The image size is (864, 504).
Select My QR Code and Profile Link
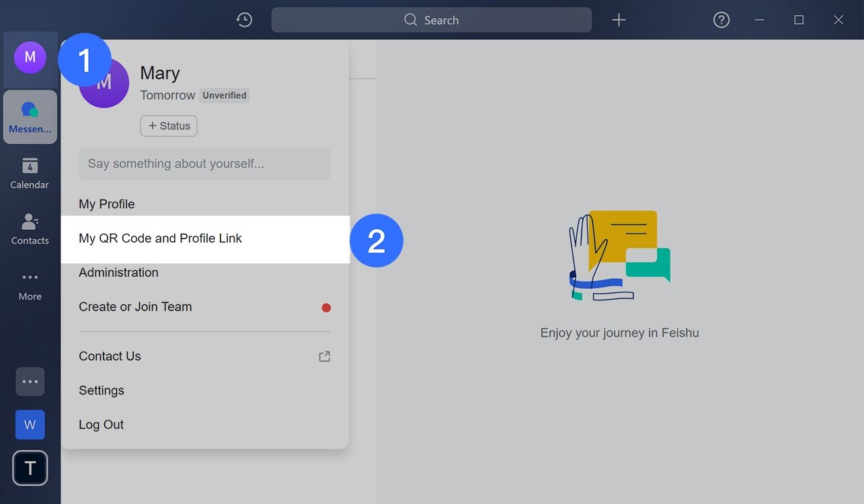(x=160, y=239)
